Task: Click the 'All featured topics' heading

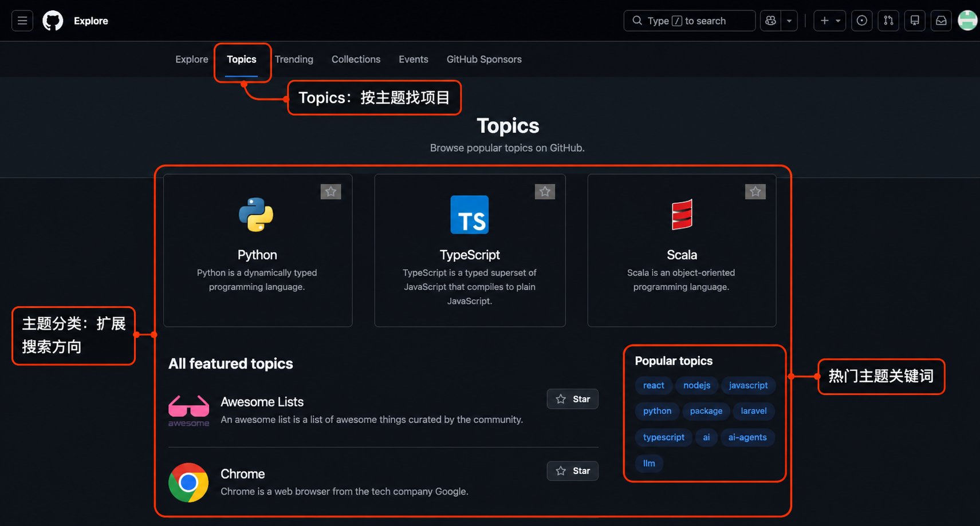Action: (231, 363)
